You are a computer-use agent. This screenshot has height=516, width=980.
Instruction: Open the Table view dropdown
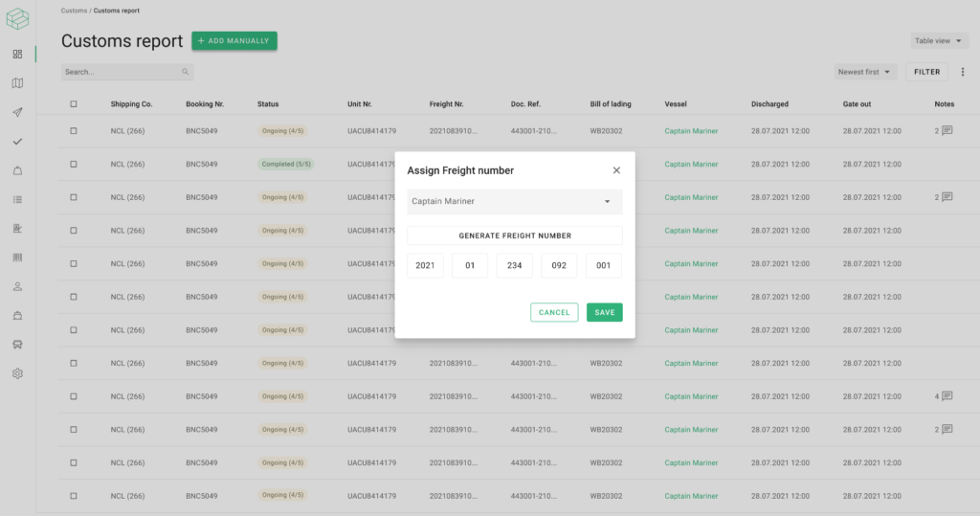pyautogui.click(x=937, y=41)
